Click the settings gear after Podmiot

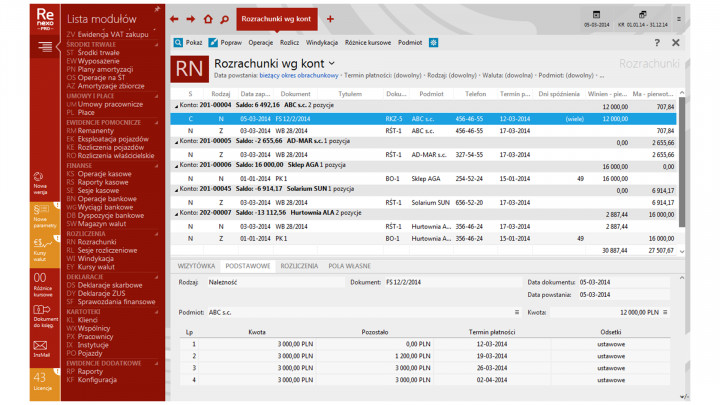pos(433,43)
